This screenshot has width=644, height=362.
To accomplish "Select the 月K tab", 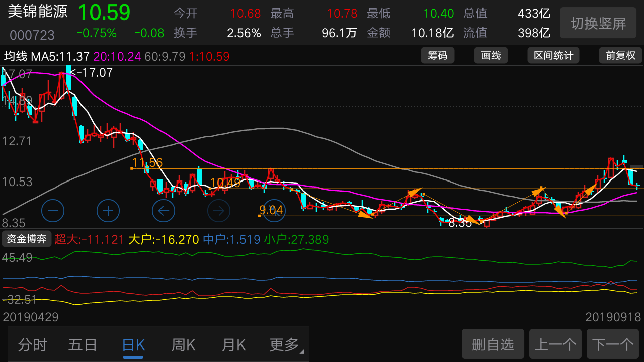I will (x=233, y=345).
